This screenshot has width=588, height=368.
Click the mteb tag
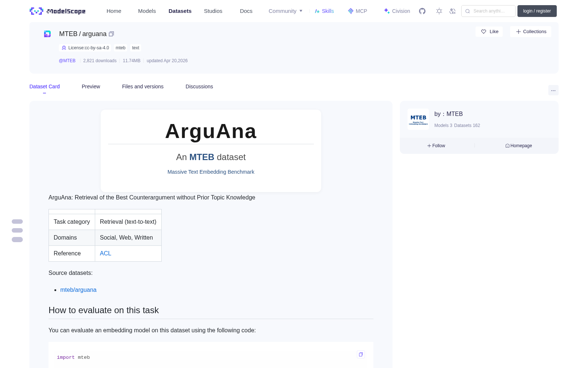click(x=121, y=48)
